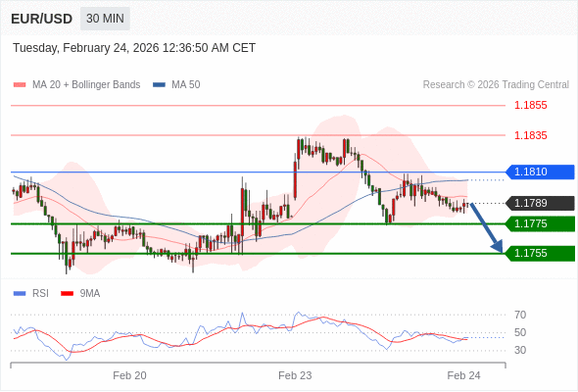Screen dimensions: 578x392
Task: Click the green 1.1775 support price tag
Action: pyautogui.click(x=540, y=223)
